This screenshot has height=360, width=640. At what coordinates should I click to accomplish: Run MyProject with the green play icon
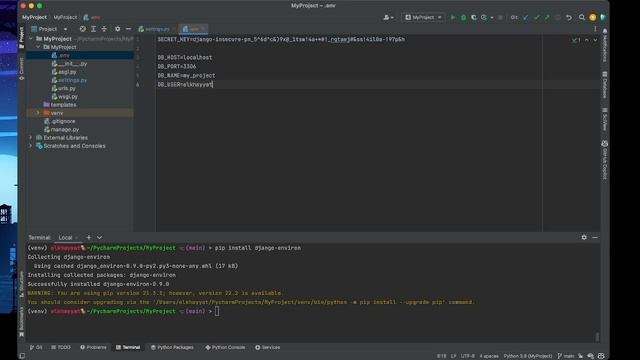tap(453, 18)
